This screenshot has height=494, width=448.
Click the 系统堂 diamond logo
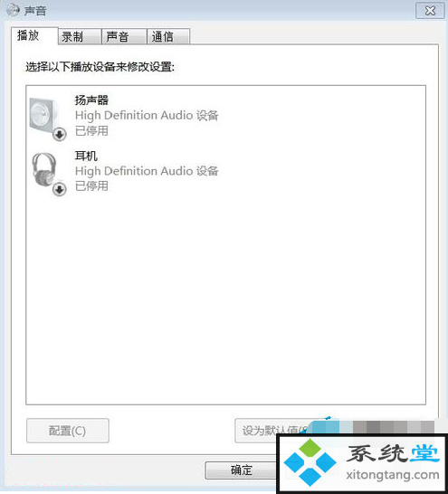(310, 461)
